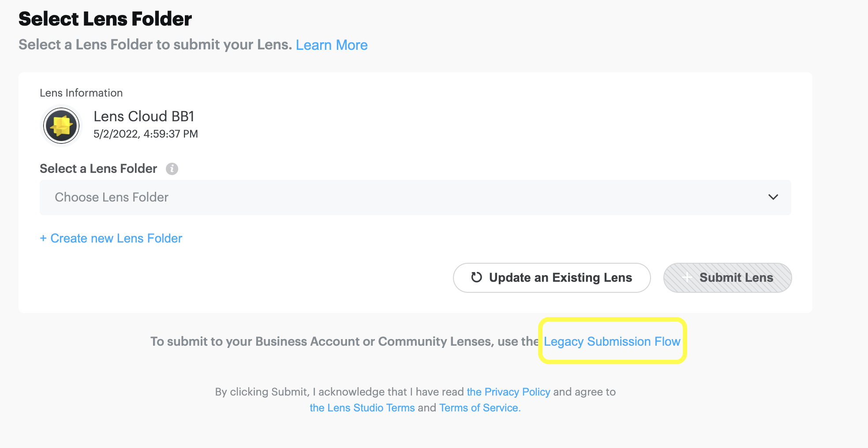Open the Learn More link
This screenshot has height=448, width=868.
coord(331,45)
